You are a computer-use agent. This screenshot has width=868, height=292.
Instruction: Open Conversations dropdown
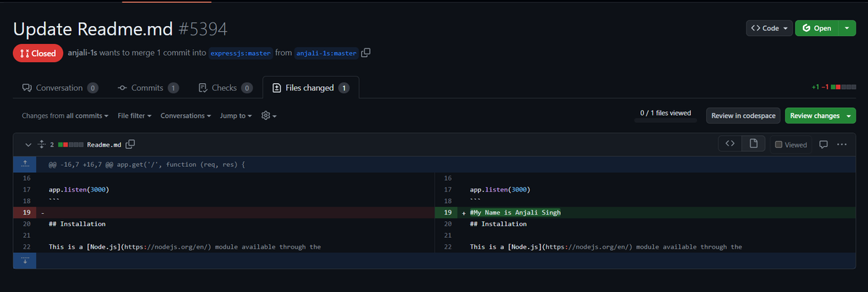tap(185, 116)
